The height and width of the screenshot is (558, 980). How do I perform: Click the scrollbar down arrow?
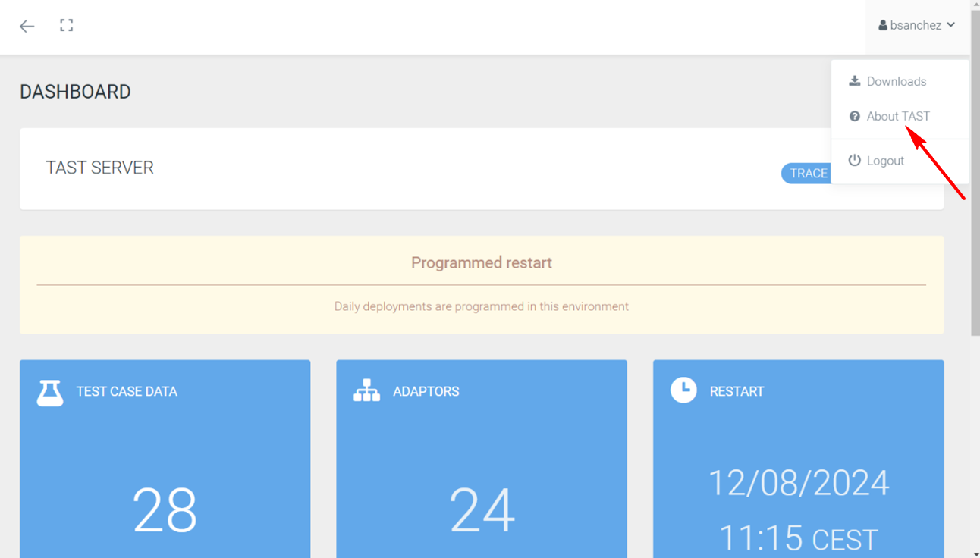click(975, 553)
